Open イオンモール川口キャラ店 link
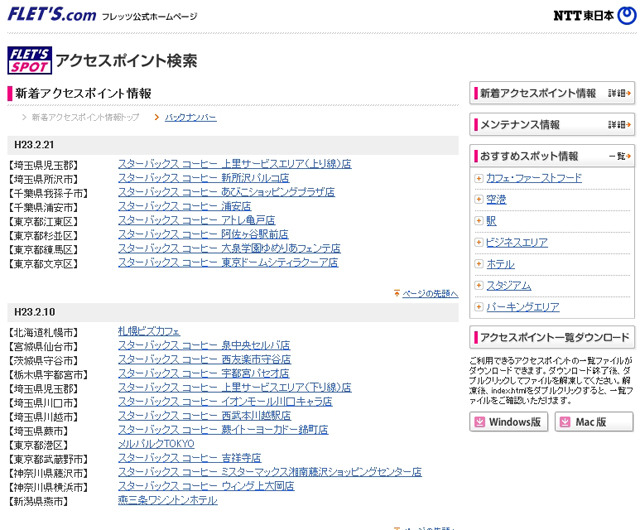The image size is (640, 530). 225,402
